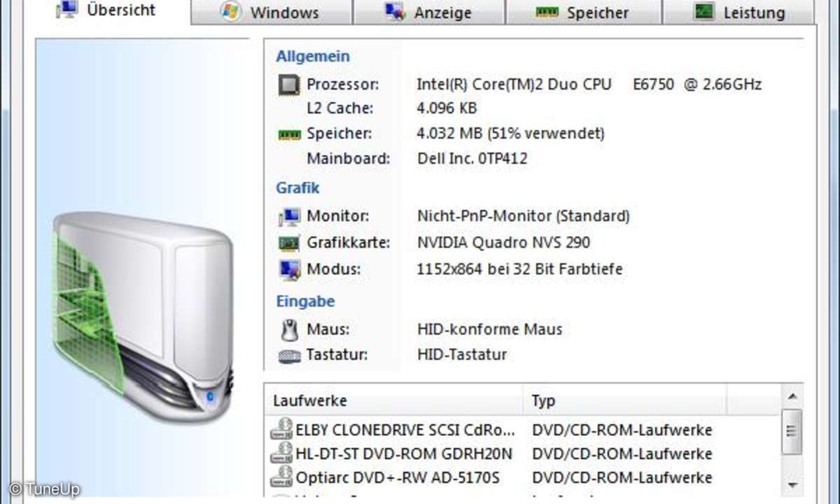Click the Windows logo icon on Windows tab
The image size is (840, 504).
230,11
